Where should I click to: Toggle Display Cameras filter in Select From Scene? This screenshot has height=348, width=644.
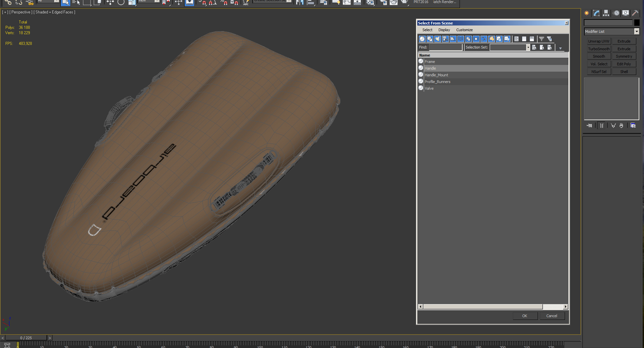pos(445,39)
